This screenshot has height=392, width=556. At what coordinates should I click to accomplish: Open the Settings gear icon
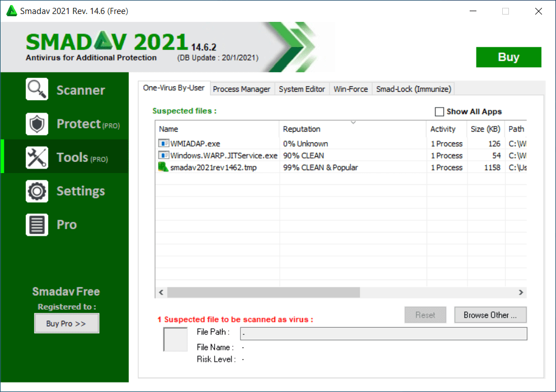37,191
